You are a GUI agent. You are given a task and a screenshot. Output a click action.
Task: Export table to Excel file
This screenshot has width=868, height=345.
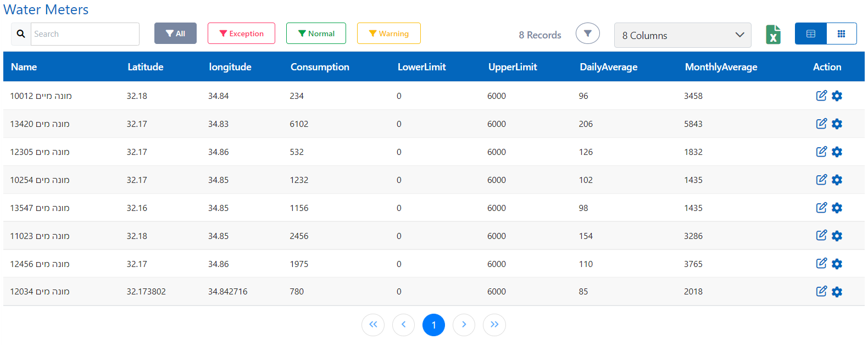773,34
